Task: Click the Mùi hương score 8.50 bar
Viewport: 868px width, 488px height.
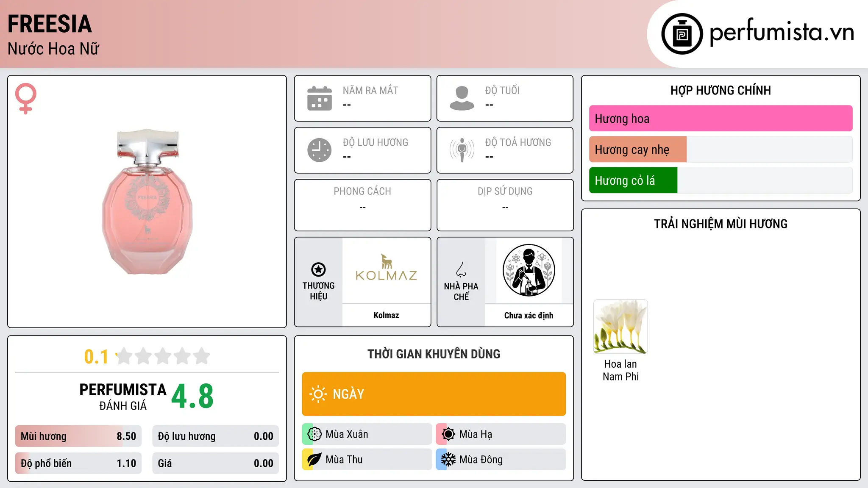Action: coord(78,436)
